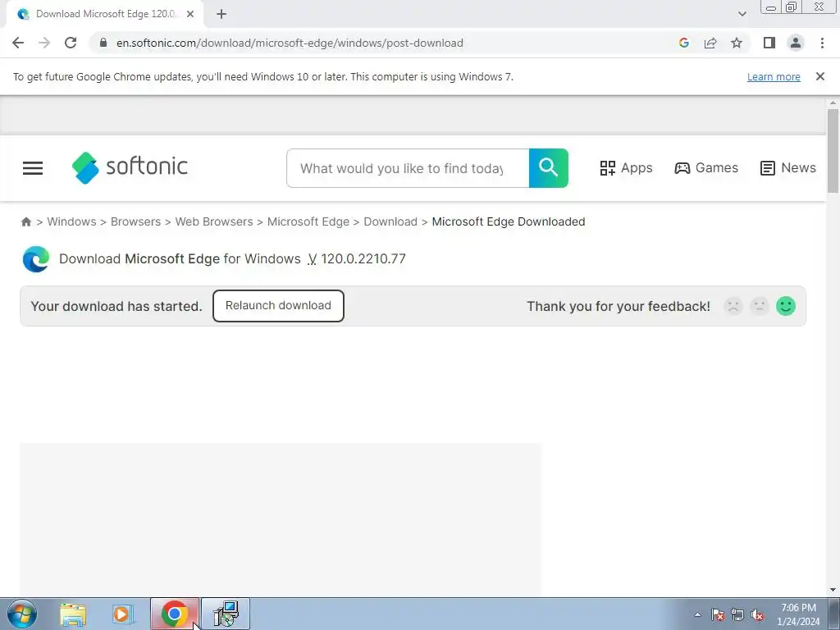
Task: Select the green happy face feedback
Action: tap(785, 307)
